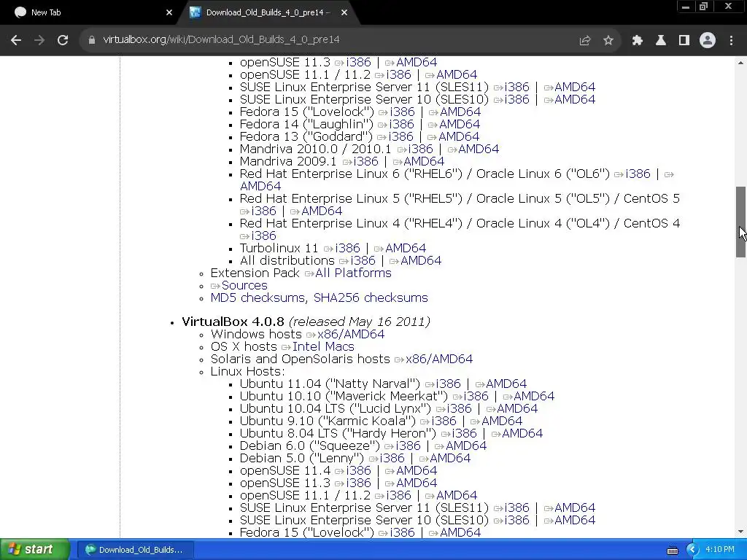Click the flask labs icon in the toolbar
The image size is (747, 560).
(x=661, y=41)
